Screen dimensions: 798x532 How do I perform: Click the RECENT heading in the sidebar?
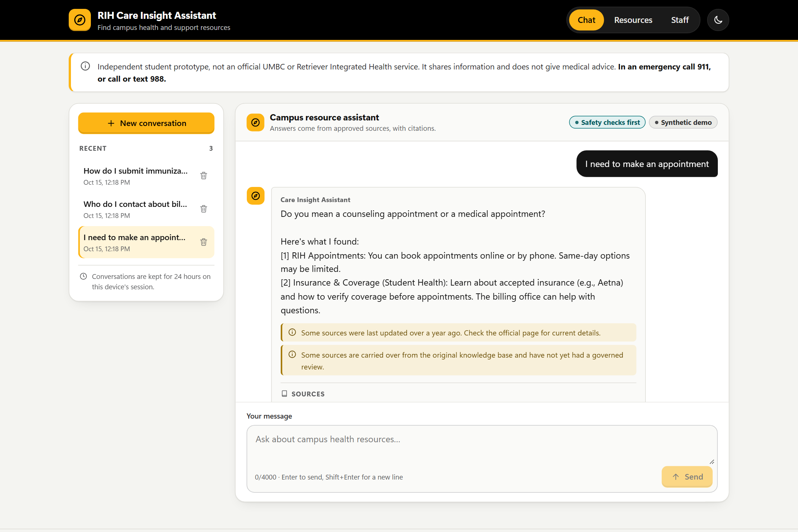point(93,148)
